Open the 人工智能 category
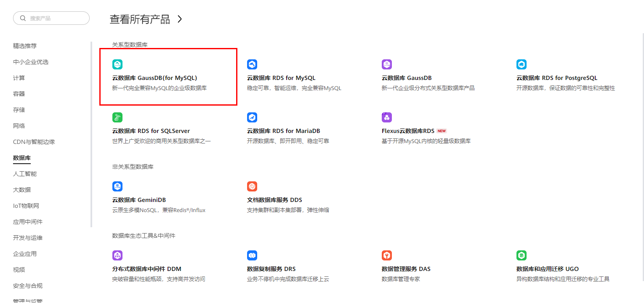 pos(25,174)
